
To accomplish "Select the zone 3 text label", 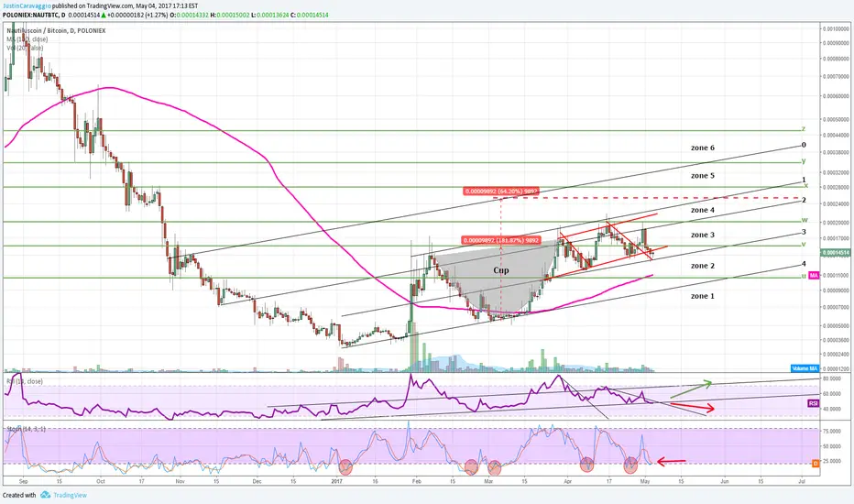I will [x=703, y=235].
